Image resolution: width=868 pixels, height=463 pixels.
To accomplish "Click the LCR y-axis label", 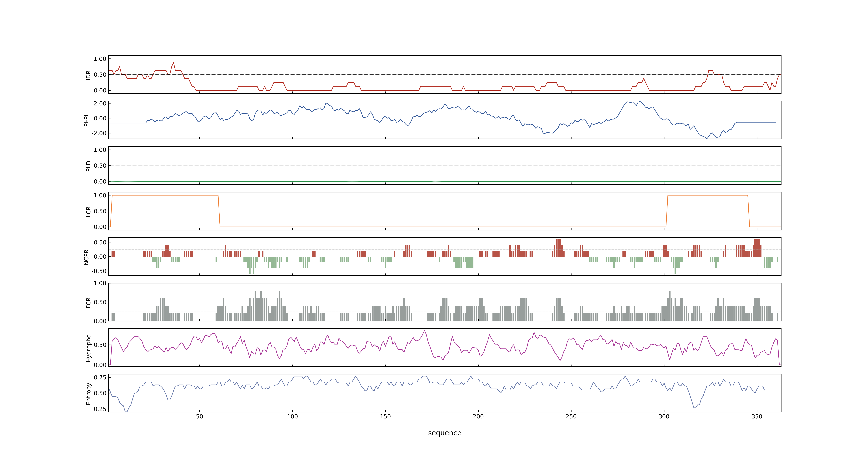I will tap(89, 211).
